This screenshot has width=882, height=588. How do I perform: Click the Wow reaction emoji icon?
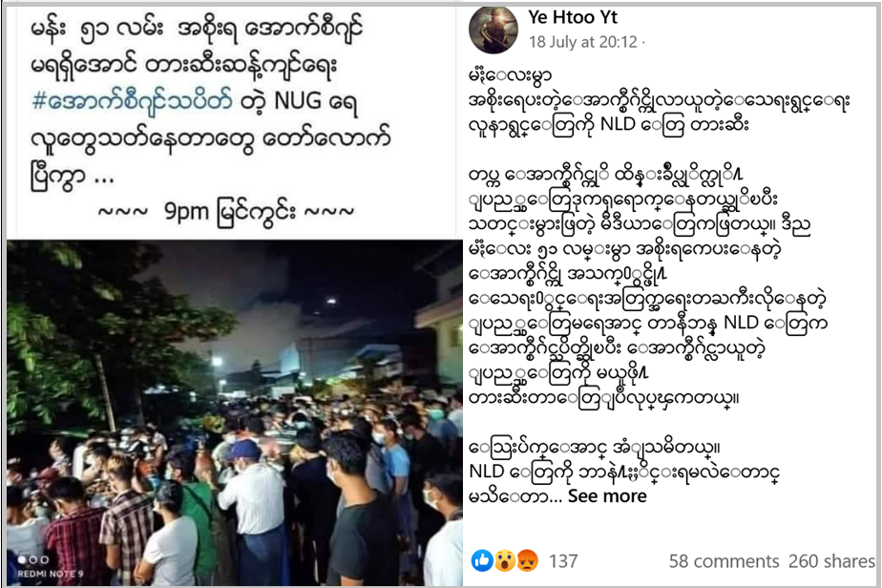[x=505, y=560]
